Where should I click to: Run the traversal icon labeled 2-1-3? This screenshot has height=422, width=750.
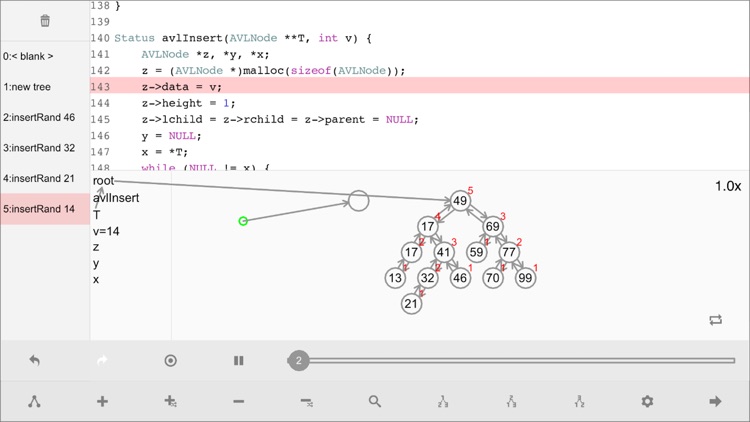coord(511,401)
